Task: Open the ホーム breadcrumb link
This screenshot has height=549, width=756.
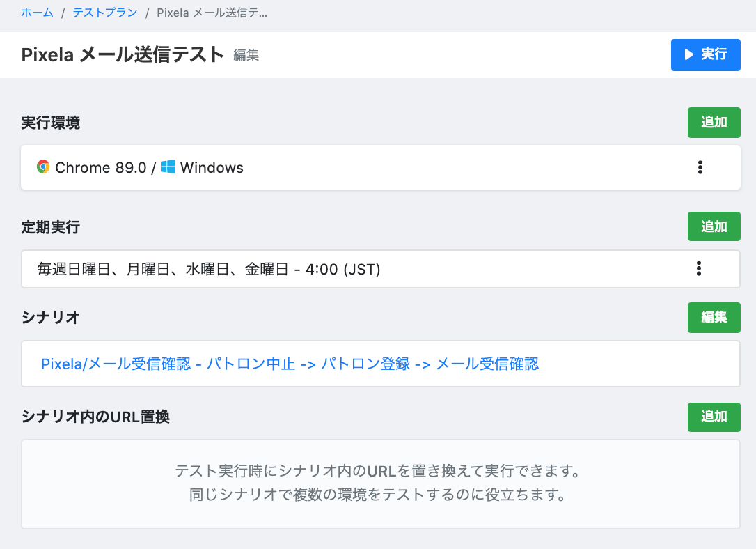Action: tap(38, 12)
